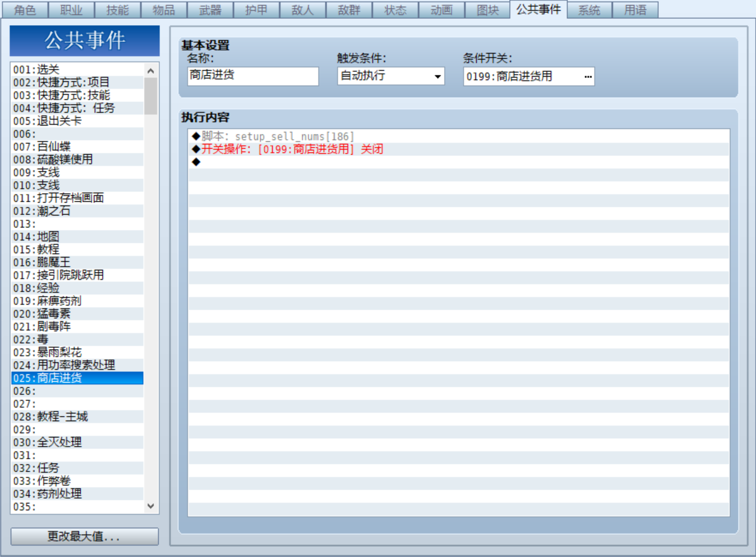
Task: Select event 005:退出关卡
Action: tap(77, 121)
